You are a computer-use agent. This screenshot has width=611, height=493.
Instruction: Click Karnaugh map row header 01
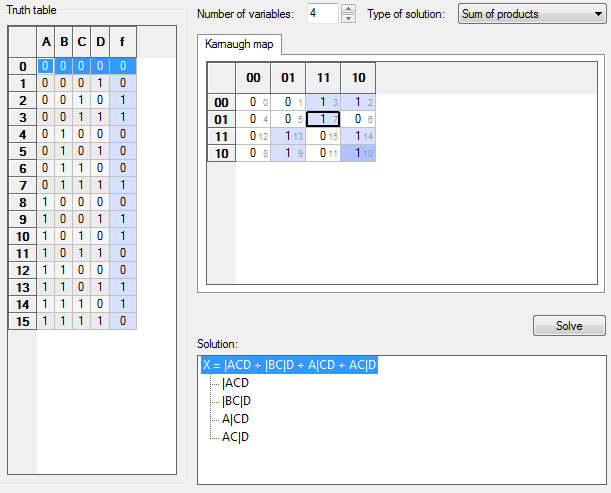tap(221, 119)
